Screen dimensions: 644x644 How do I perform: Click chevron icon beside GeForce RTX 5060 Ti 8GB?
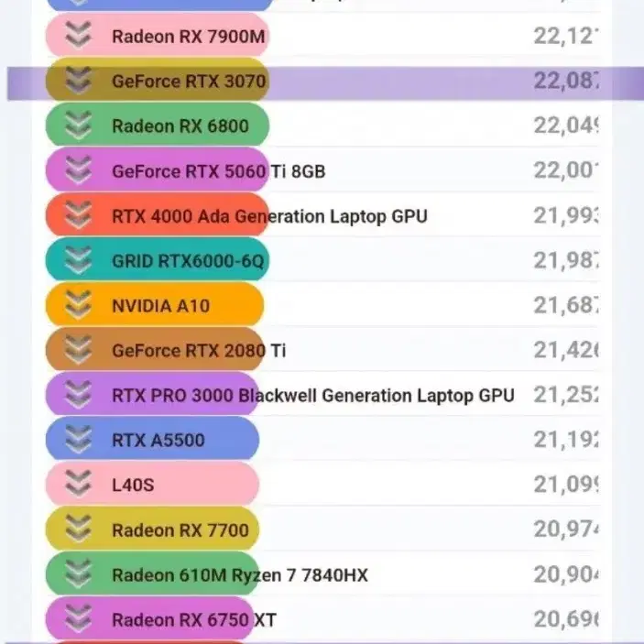point(78,170)
